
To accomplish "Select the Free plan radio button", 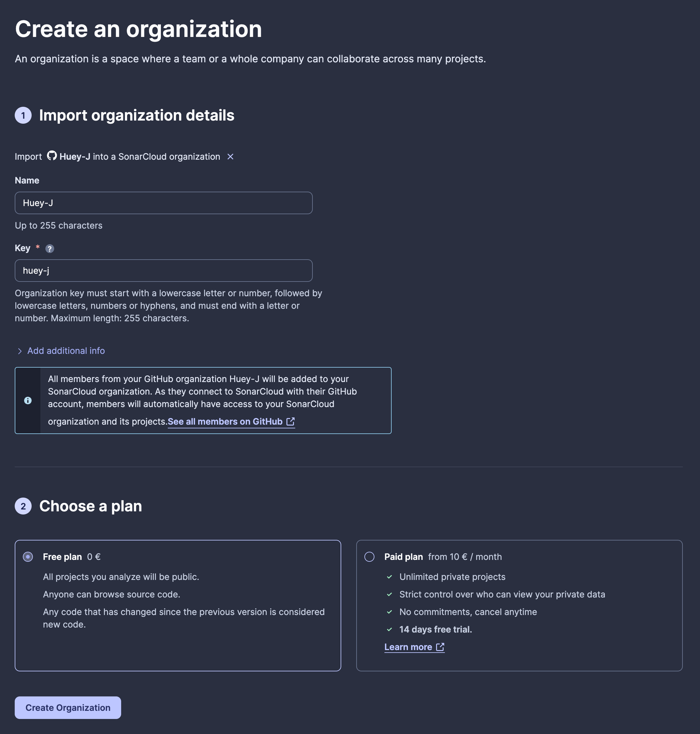I will point(28,557).
